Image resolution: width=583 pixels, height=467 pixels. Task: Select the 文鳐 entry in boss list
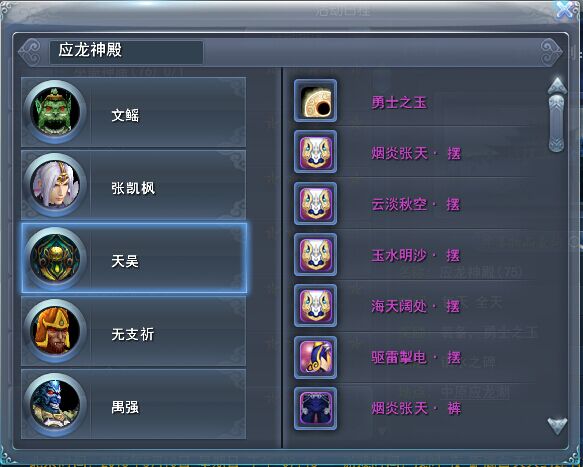[x=133, y=112]
